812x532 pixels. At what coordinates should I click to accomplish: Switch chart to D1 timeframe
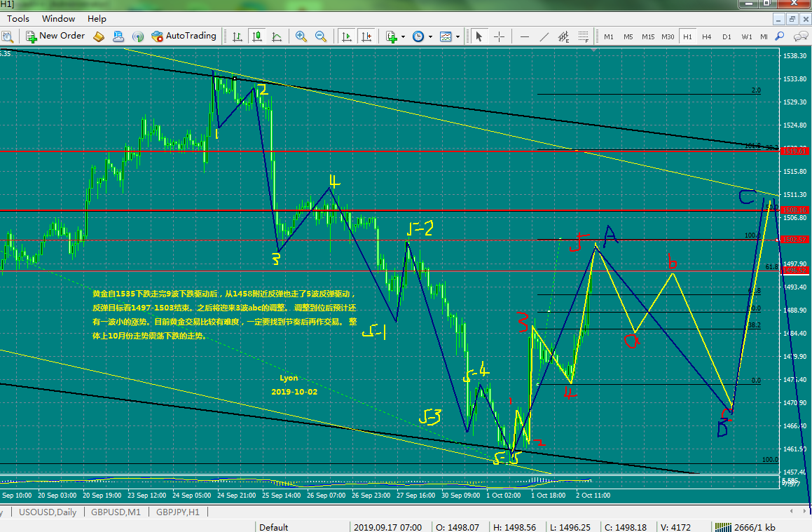click(x=727, y=36)
